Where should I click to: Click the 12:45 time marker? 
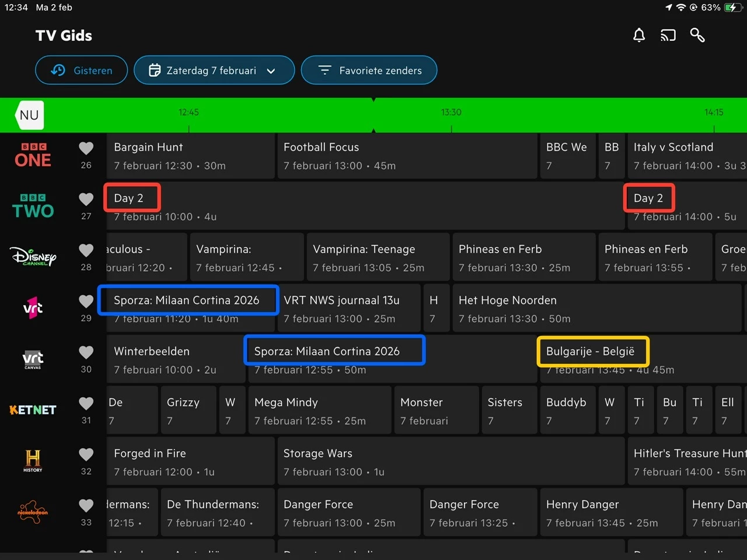click(189, 112)
